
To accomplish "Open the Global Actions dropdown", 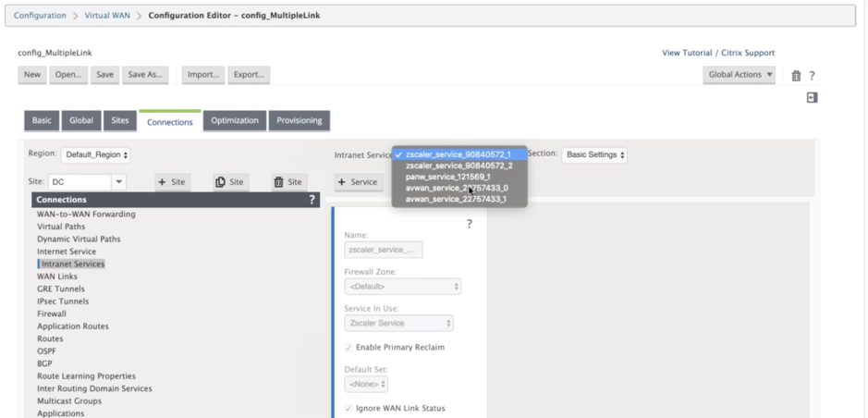I will click(739, 75).
